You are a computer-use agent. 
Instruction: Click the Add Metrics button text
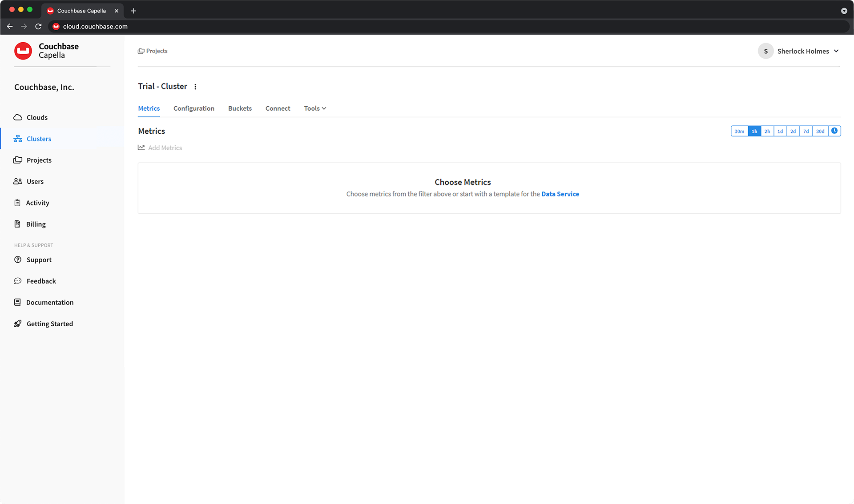click(165, 148)
